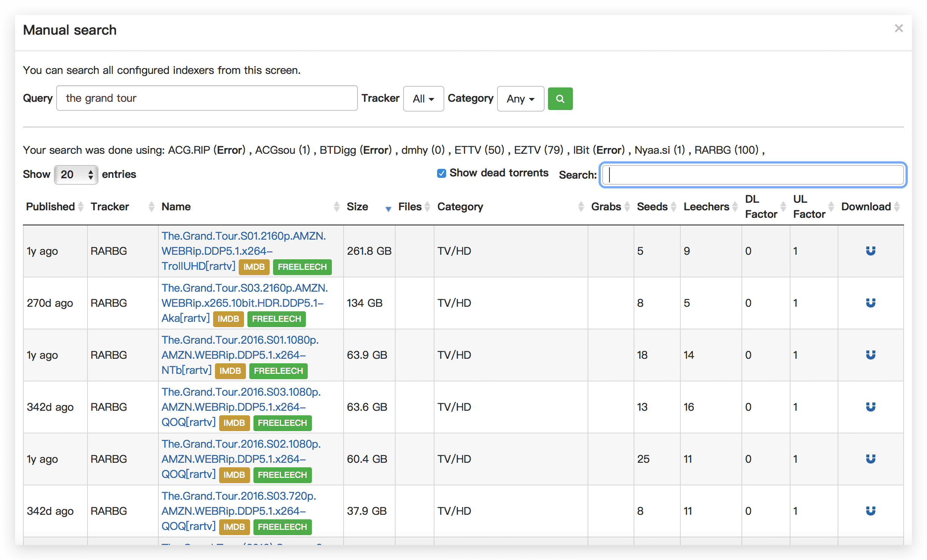The image size is (927, 560).
Task: Open the Tracker All dropdown
Action: pos(423,99)
